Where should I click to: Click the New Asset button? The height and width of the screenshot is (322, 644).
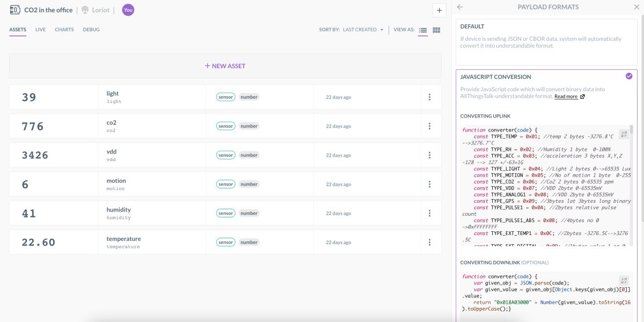225,66
